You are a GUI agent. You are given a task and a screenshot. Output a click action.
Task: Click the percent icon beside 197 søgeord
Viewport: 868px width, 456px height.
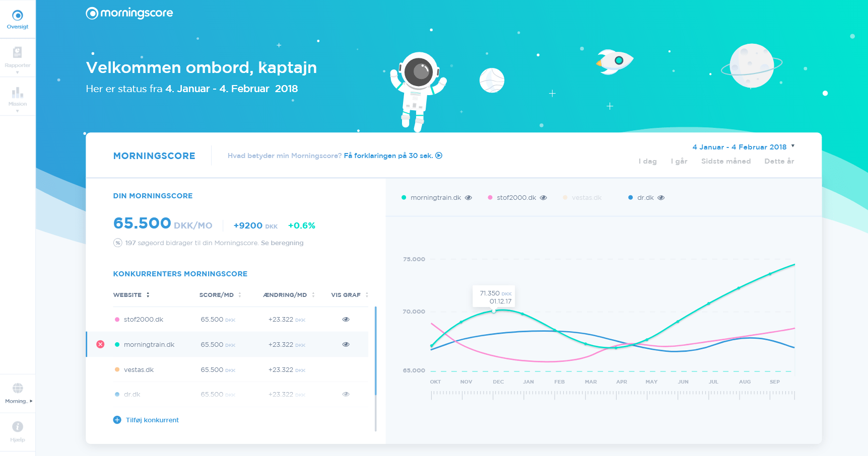[117, 243]
